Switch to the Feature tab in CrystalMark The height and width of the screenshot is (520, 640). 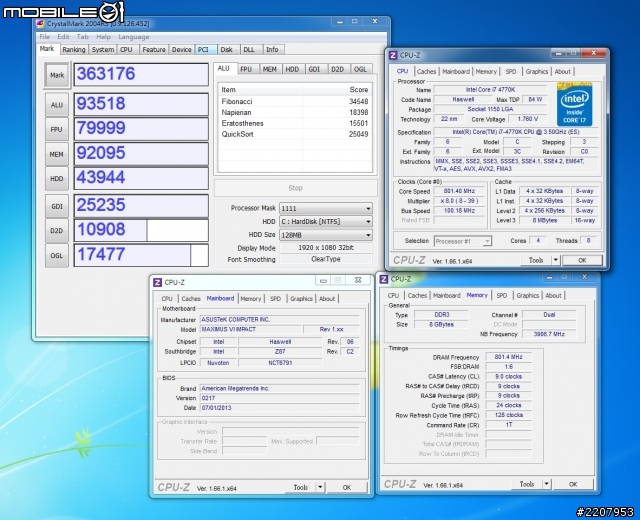click(x=154, y=49)
